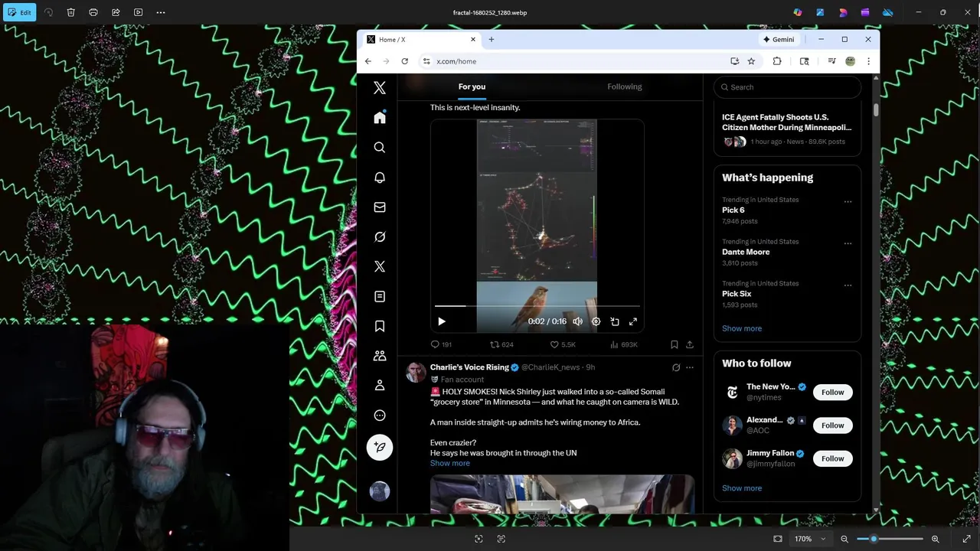The width and height of the screenshot is (980, 551).
Task: Open Messages envelope in X sidebar
Action: 380,207
